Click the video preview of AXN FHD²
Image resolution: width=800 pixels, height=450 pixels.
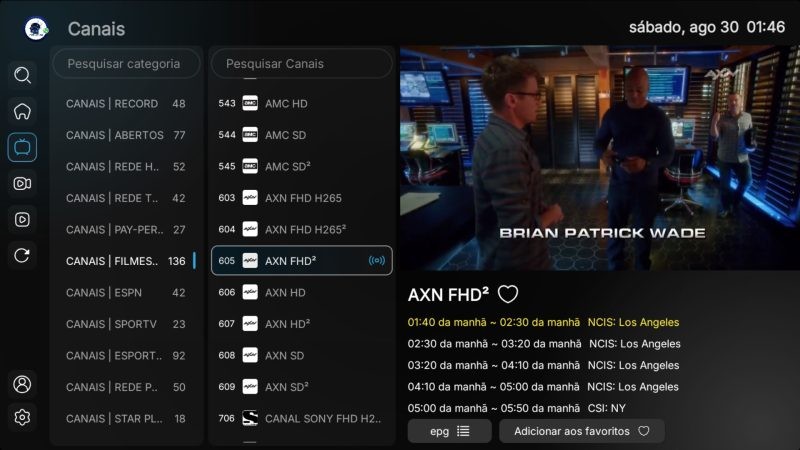coord(599,158)
